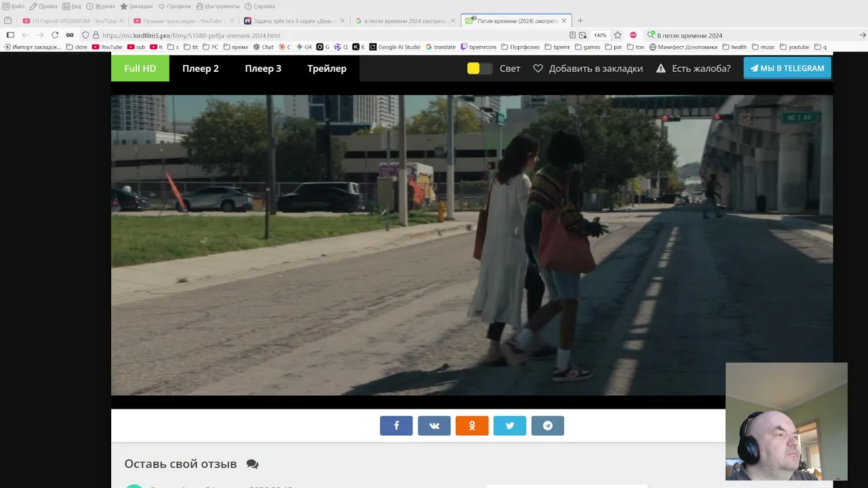Share the film on Twitter
The image size is (868, 488).
510,426
